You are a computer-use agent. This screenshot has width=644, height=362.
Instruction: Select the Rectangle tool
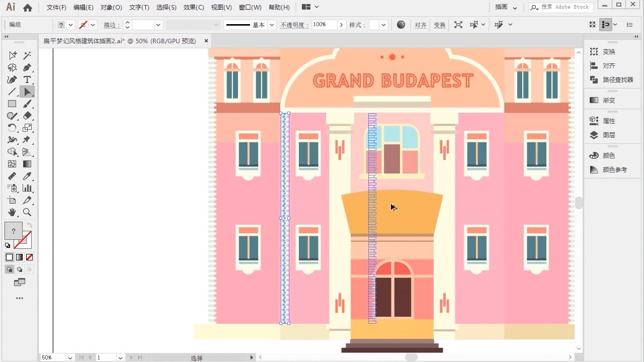coord(13,104)
